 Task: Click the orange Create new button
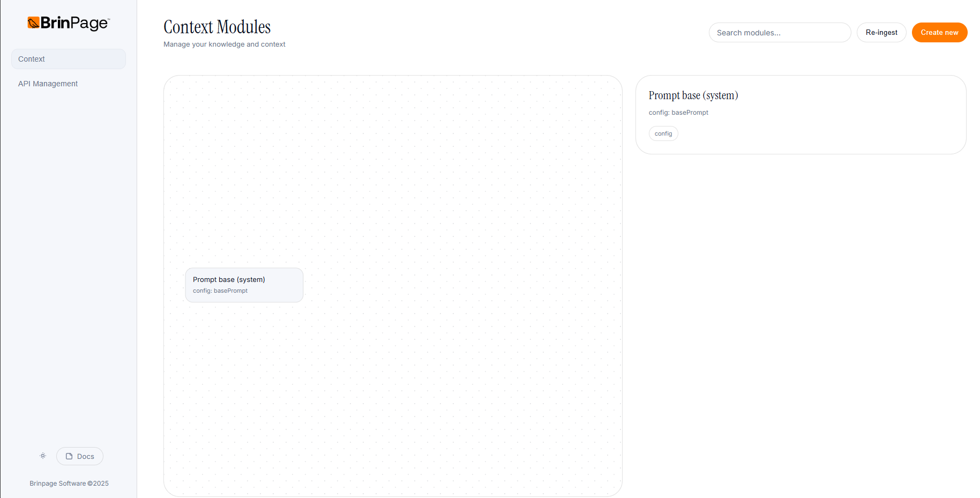939,33
